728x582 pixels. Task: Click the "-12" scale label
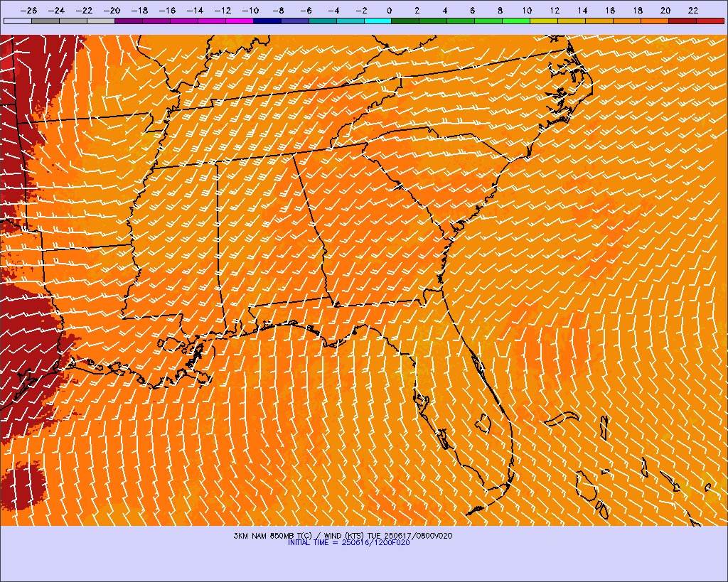pos(223,11)
